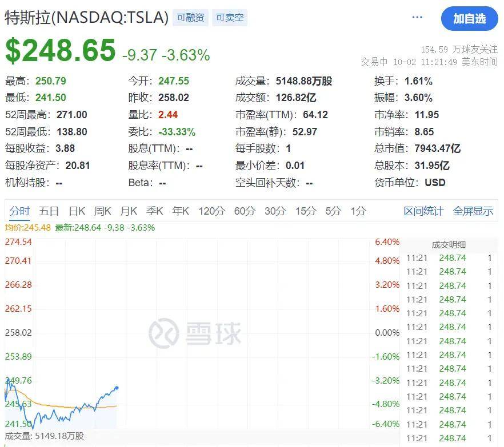Viewport: 504px width, 447px height.
Task: Switch to the 60分 interval tab
Action: pos(244,211)
